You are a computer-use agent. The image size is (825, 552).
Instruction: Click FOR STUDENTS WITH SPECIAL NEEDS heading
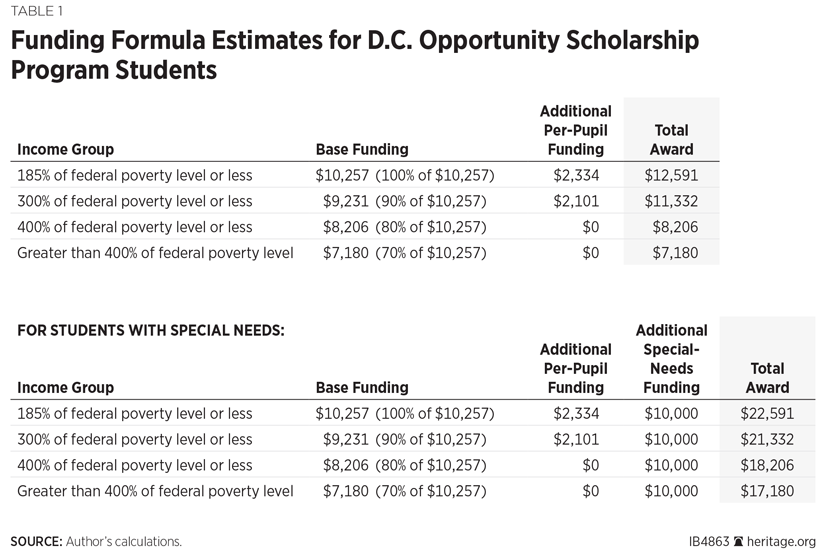click(x=151, y=330)
